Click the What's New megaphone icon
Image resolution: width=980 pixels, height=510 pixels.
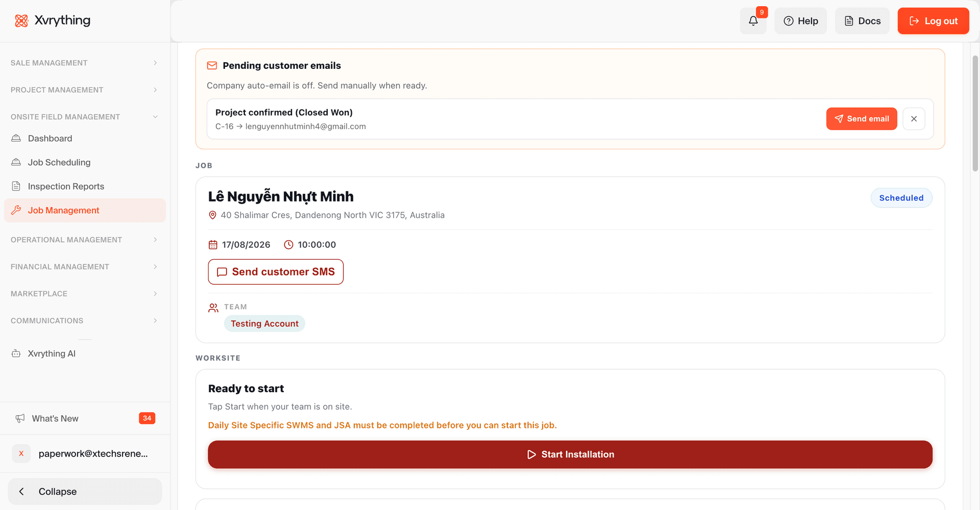(20, 419)
